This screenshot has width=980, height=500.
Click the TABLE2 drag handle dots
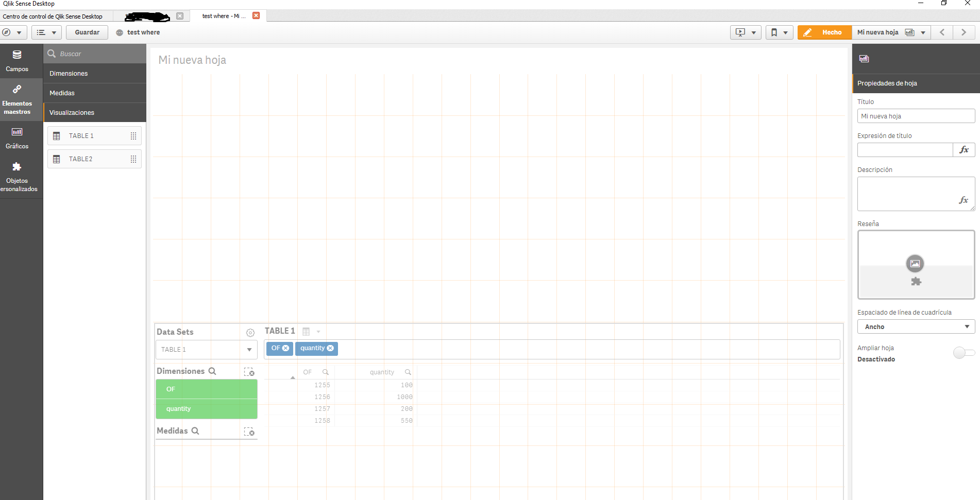133,159
